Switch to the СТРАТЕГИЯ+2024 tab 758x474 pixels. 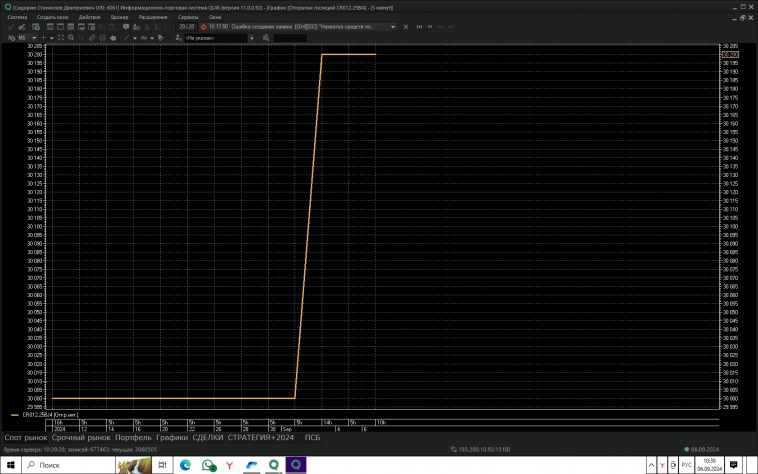tap(261, 437)
